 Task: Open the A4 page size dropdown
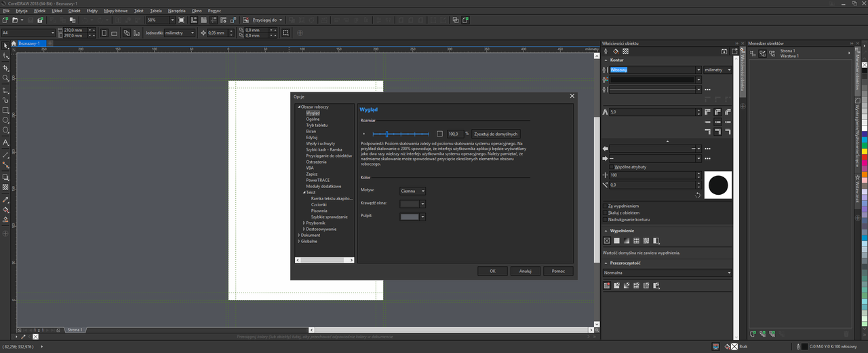[x=53, y=33]
